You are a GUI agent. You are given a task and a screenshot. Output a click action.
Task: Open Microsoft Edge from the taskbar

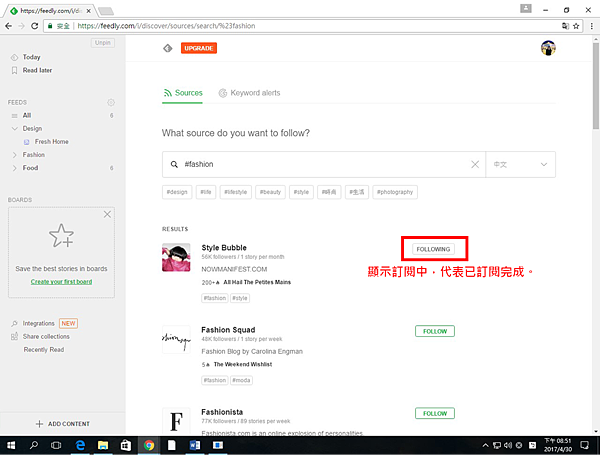click(80, 445)
